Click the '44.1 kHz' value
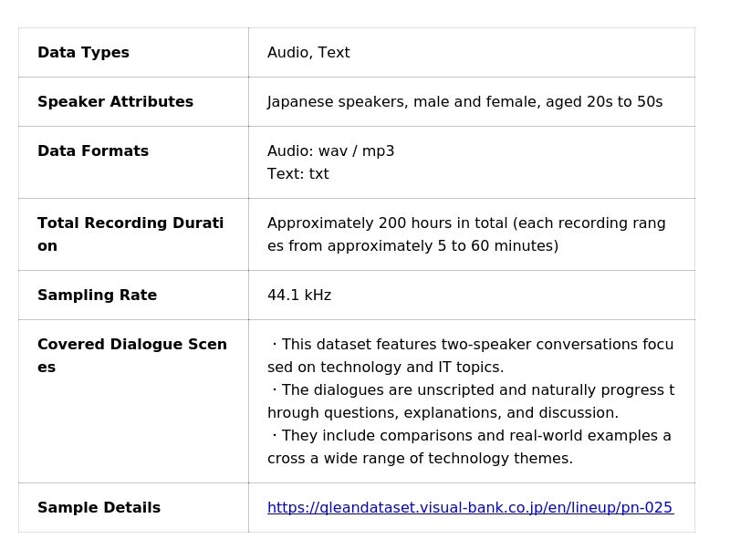The width and height of the screenshot is (730, 560). click(299, 296)
